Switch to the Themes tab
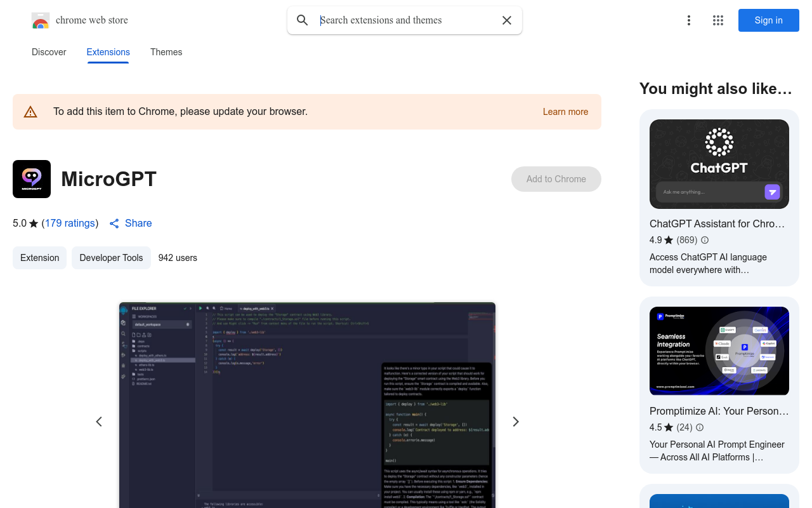 pyautogui.click(x=166, y=52)
